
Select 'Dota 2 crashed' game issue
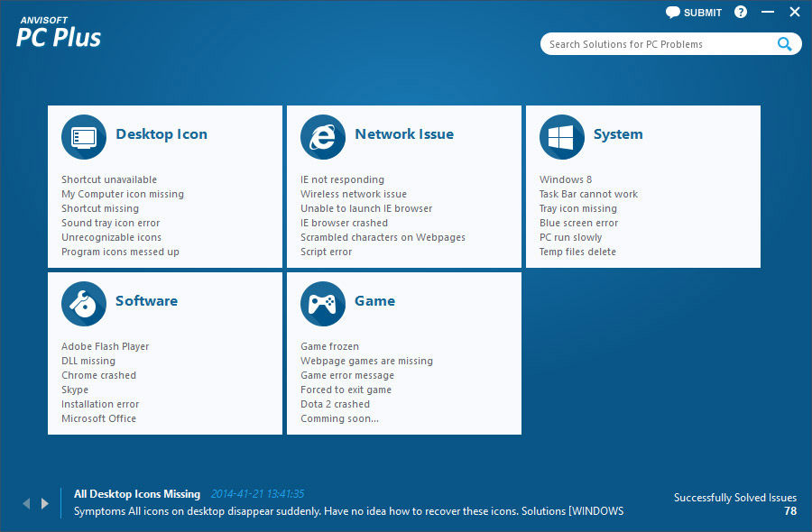pos(335,404)
